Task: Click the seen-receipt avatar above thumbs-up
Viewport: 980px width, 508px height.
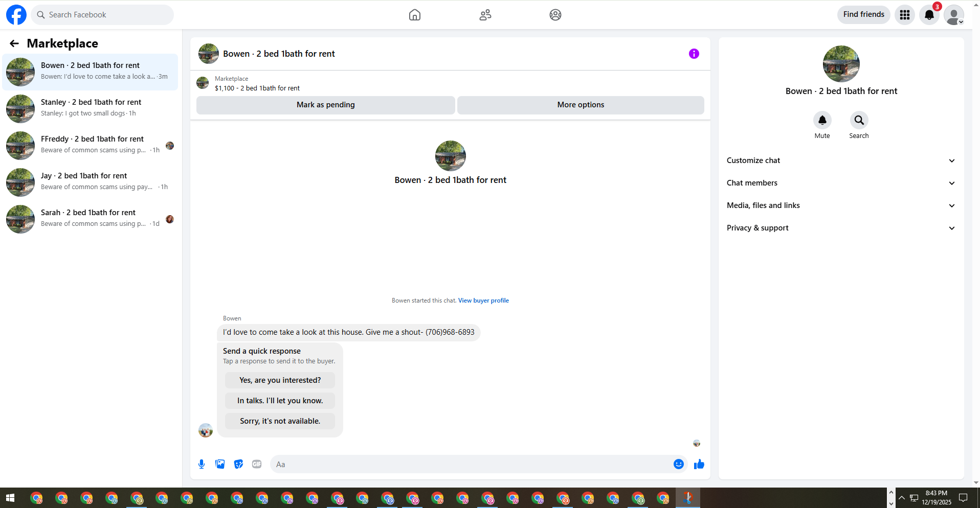Action: click(697, 443)
